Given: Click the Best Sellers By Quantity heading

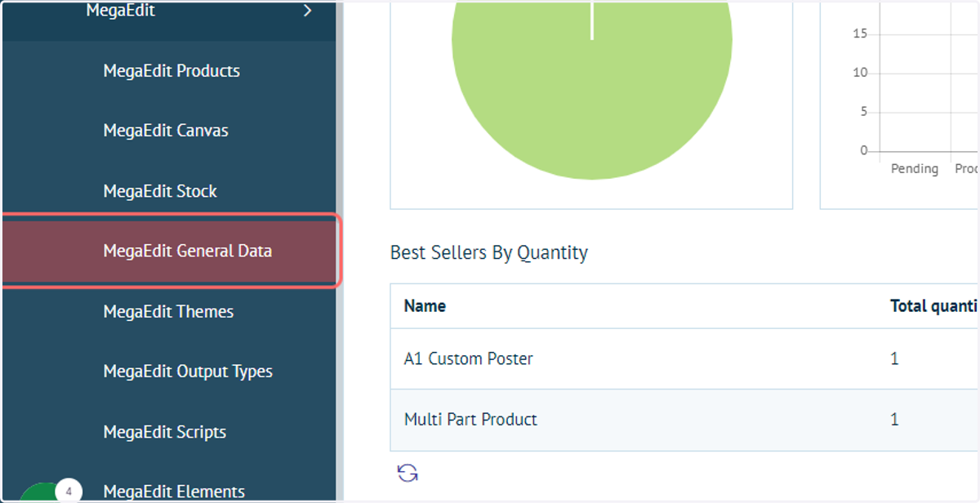Looking at the screenshot, I should 488,252.
